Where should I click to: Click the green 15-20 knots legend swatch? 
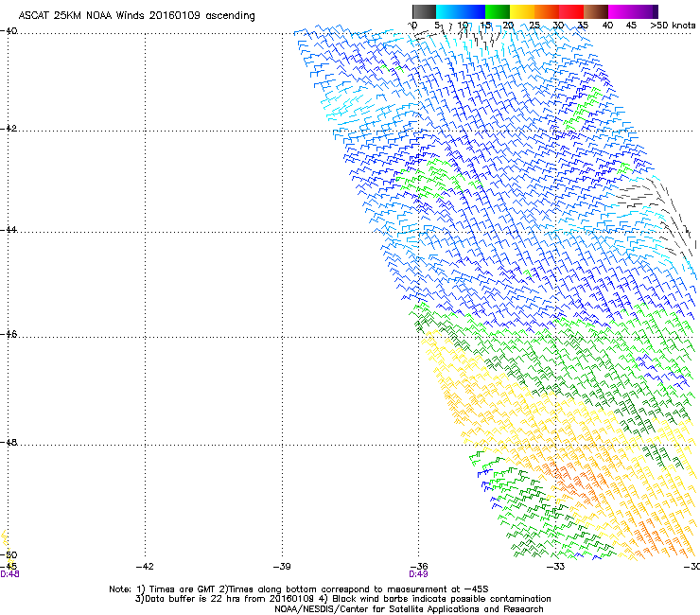pyautogui.click(x=498, y=11)
